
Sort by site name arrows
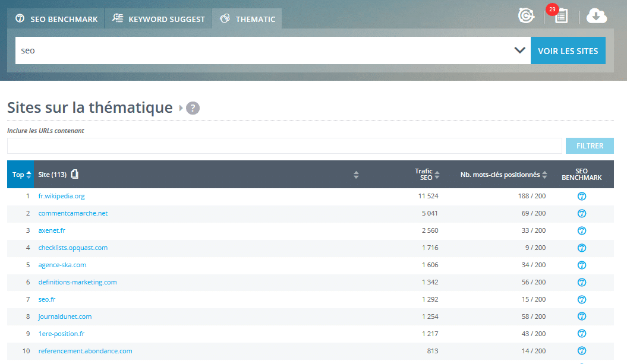click(356, 175)
